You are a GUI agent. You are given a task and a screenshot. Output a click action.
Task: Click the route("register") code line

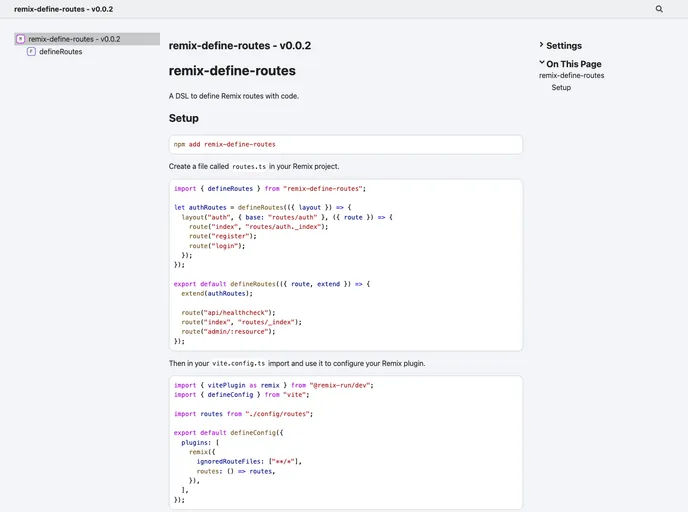click(x=222, y=236)
